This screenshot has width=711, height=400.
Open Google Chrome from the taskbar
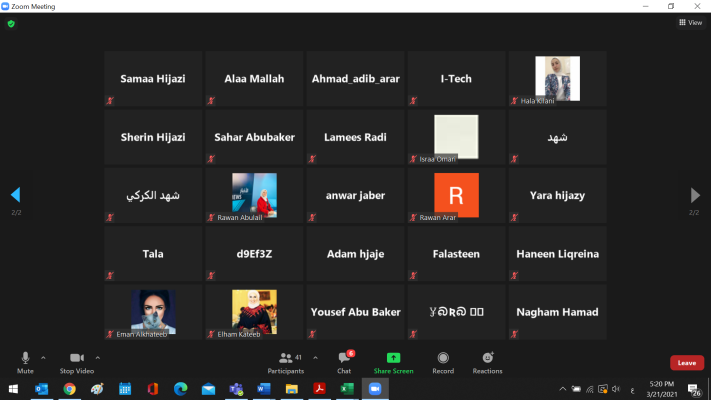coord(69,389)
